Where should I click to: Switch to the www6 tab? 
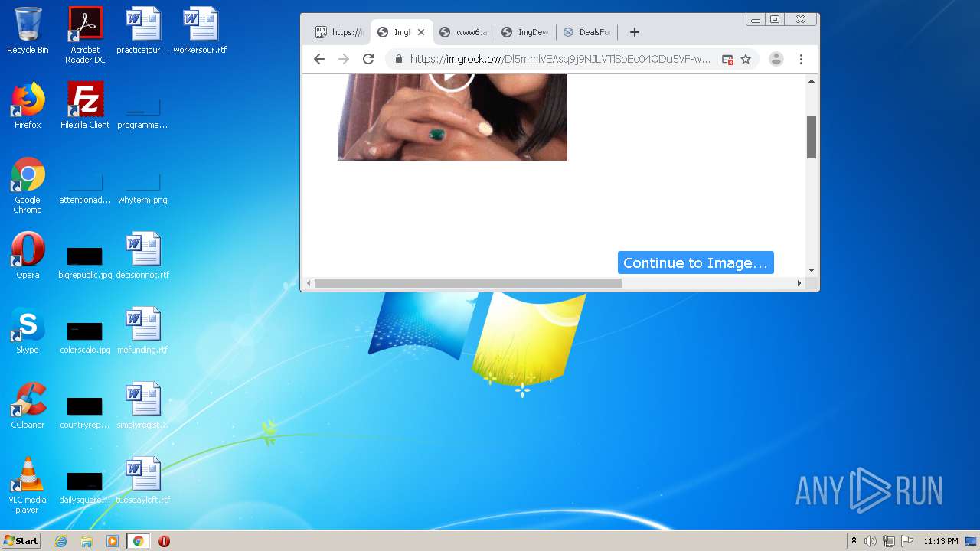point(464,32)
